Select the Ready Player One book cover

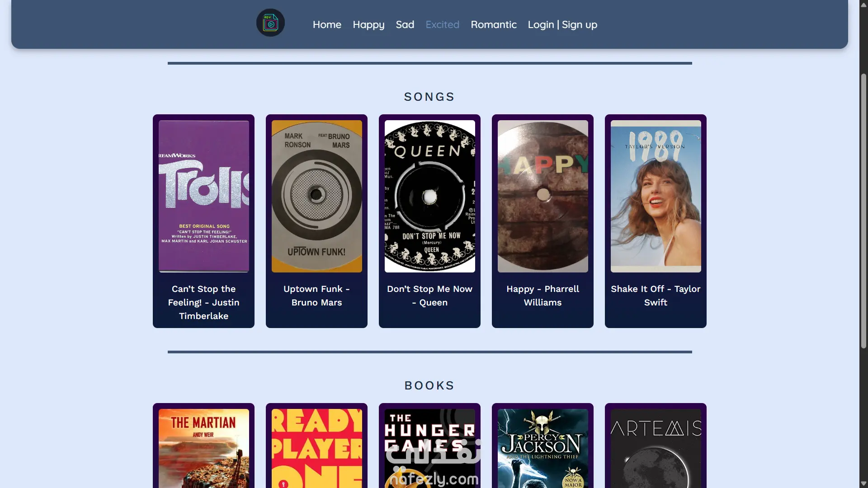[316, 448]
